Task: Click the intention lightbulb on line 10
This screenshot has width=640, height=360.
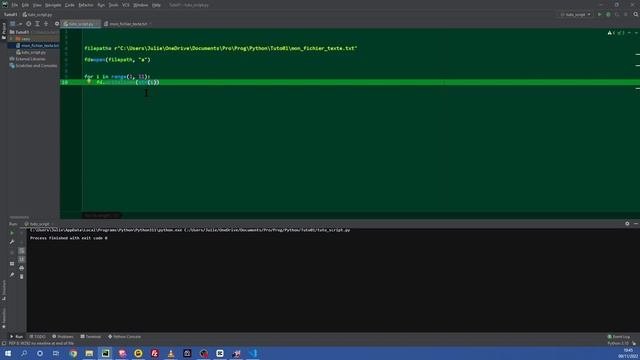Action: [x=89, y=81]
